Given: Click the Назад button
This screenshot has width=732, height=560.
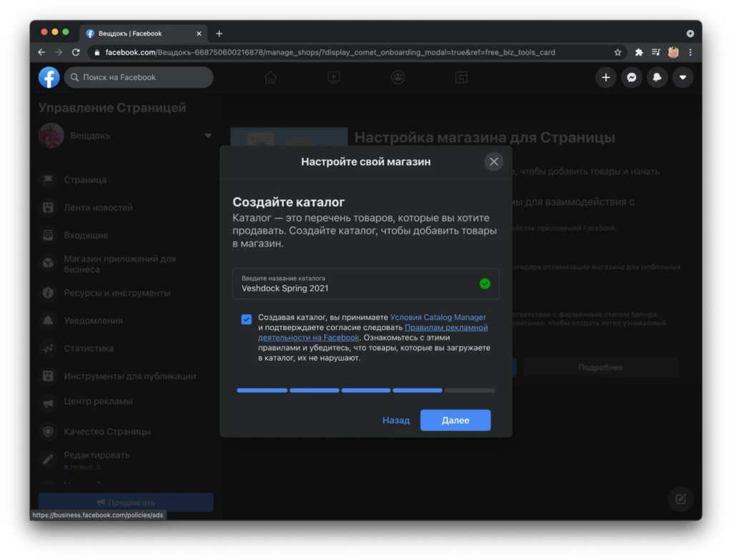Looking at the screenshot, I should pyautogui.click(x=396, y=421).
